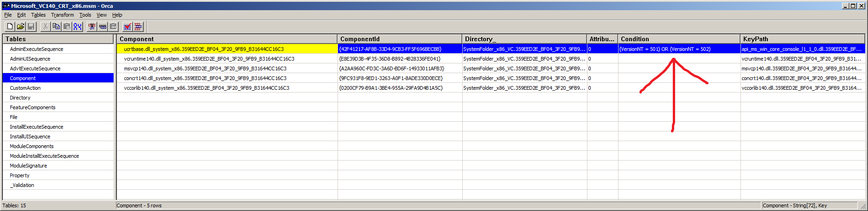The height and width of the screenshot is (211, 868).
Task: Select the InstallExecuteSequence table
Action: pos(36,127)
